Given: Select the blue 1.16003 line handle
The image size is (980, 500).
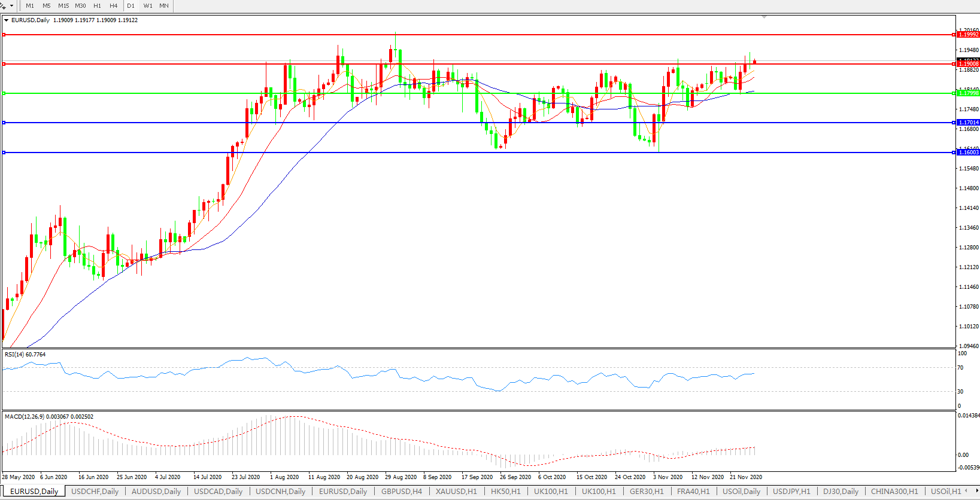Looking at the screenshot, I should [4, 153].
